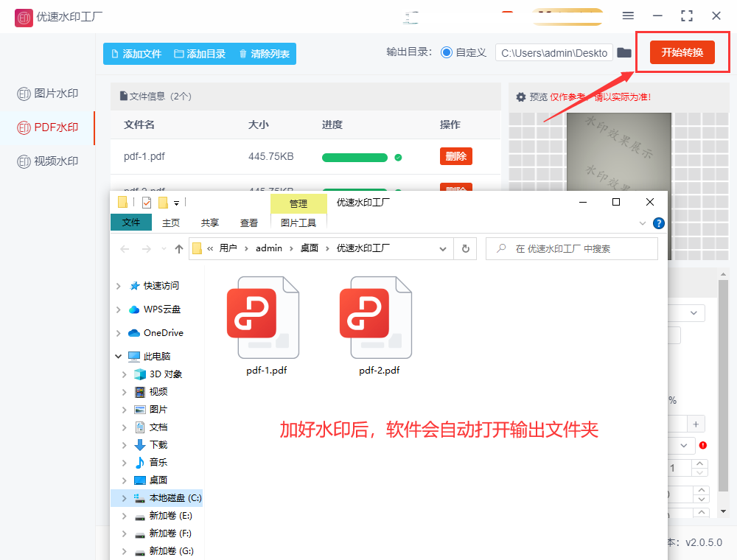Expand the 3D 对象 tree node

tap(124, 374)
